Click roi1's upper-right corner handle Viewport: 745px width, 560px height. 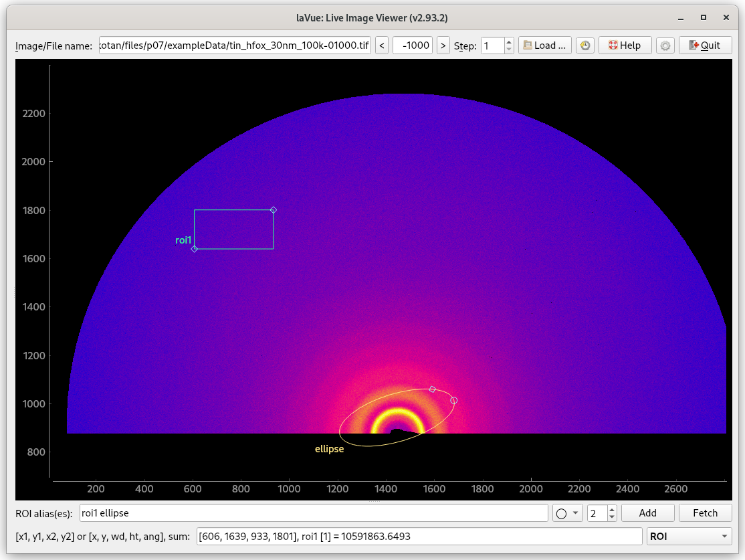click(273, 210)
